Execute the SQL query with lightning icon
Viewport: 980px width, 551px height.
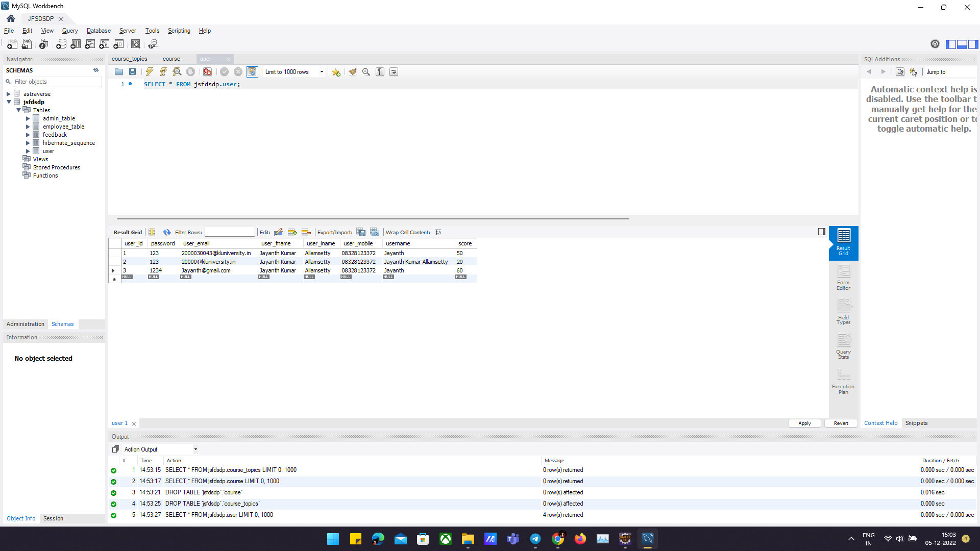coord(149,72)
